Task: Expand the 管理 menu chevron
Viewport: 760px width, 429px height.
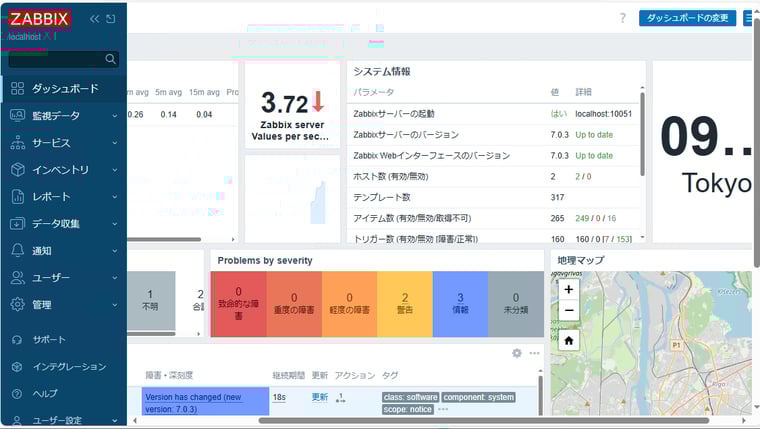Action: (x=115, y=305)
